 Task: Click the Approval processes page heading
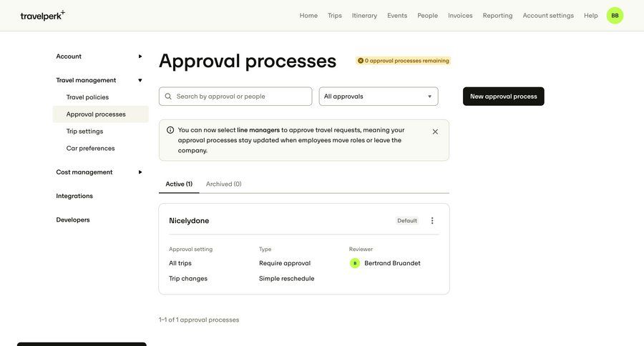pyautogui.click(x=248, y=61)
